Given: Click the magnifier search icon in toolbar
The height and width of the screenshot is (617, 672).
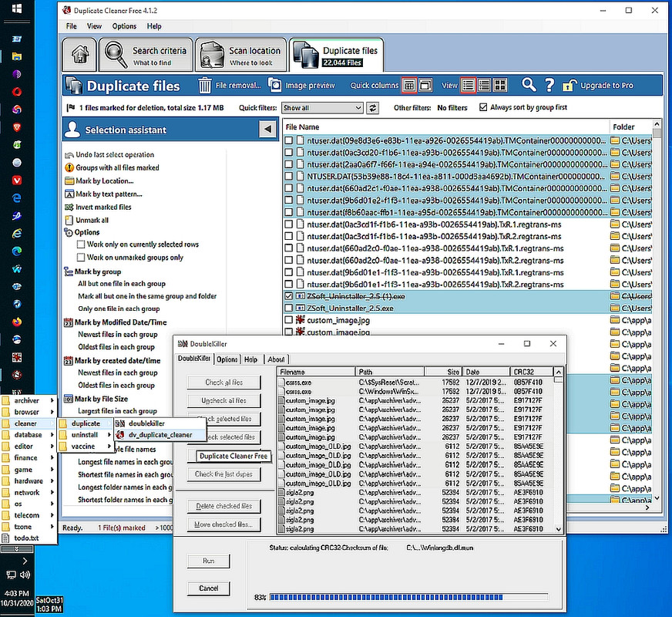Looking at the screenshot, I should point(529,85).
